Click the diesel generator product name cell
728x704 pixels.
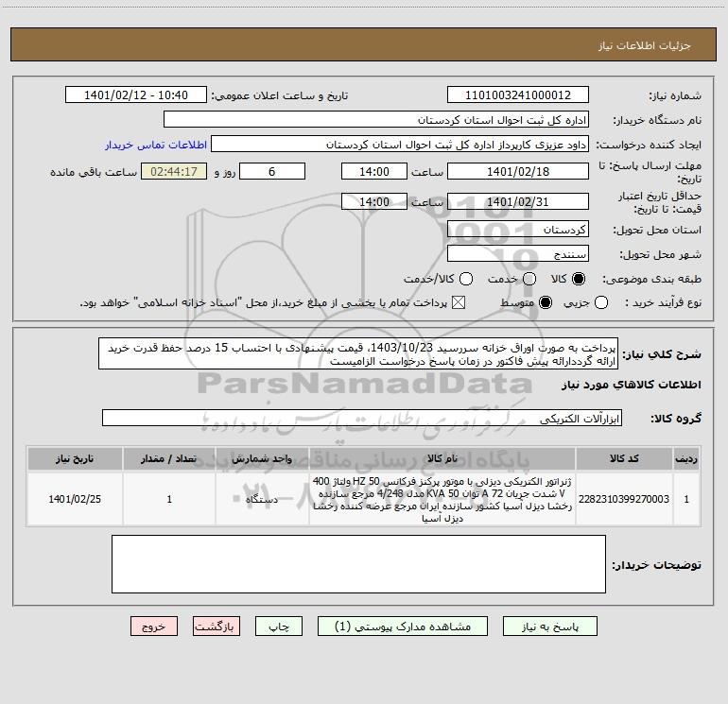[442, 499]
